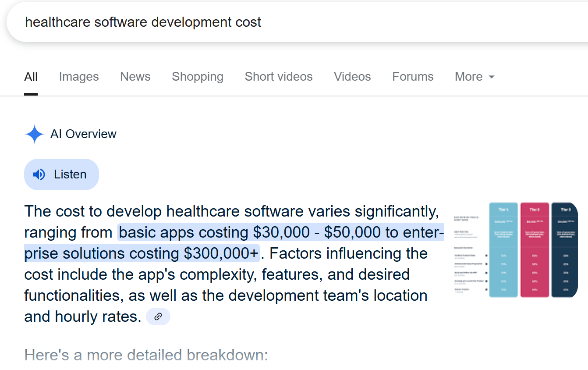Click the speaker icon in the Listen button

point(39,174)
